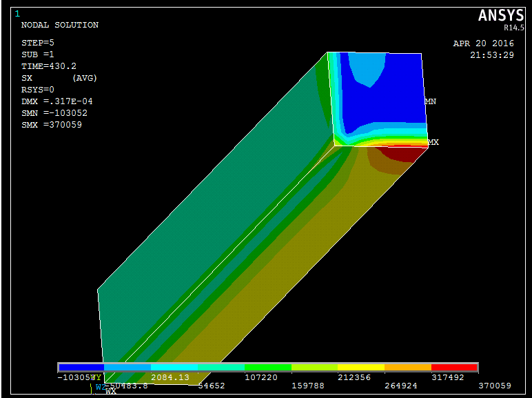Click the SMX =370059 value
The height and width of the screenshot is (398, 532).
[x=52, y=125]
